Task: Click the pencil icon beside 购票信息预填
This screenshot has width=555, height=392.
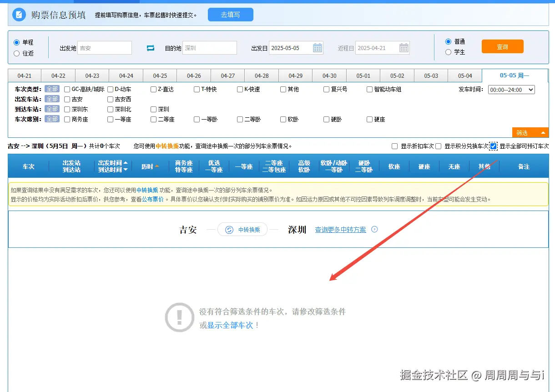Action: (x=18, y=14)
